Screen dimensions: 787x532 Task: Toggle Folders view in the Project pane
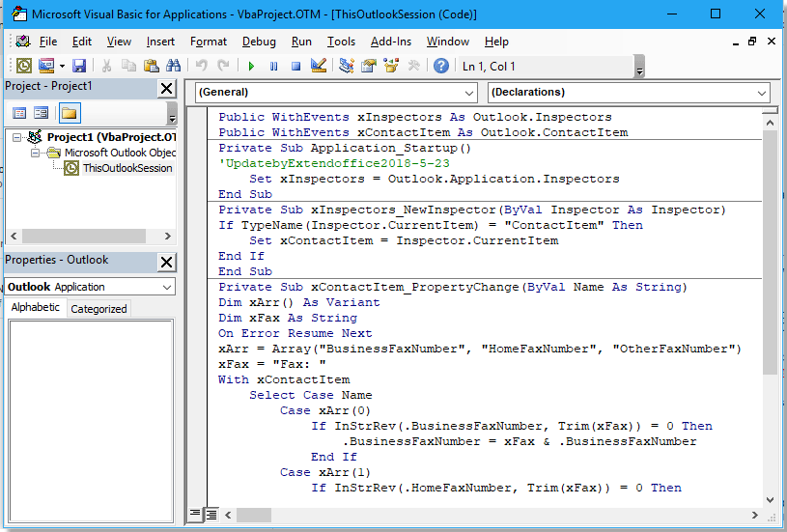pos(70,113)
